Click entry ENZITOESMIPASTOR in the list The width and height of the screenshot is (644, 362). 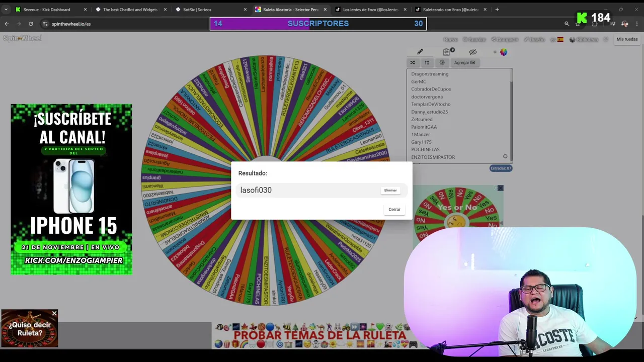coord(433,157)
